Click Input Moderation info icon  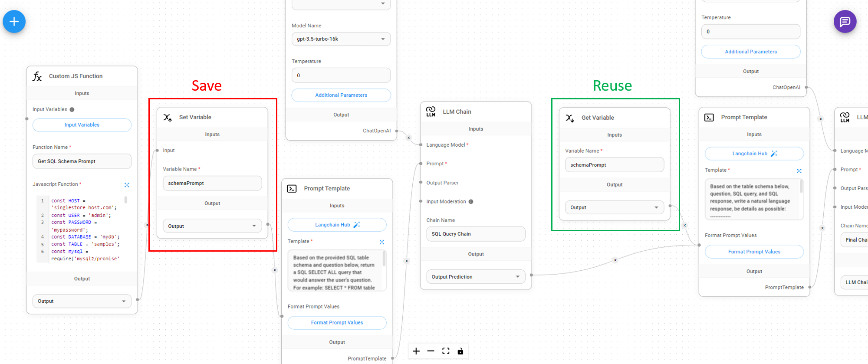tap(471, 202)
